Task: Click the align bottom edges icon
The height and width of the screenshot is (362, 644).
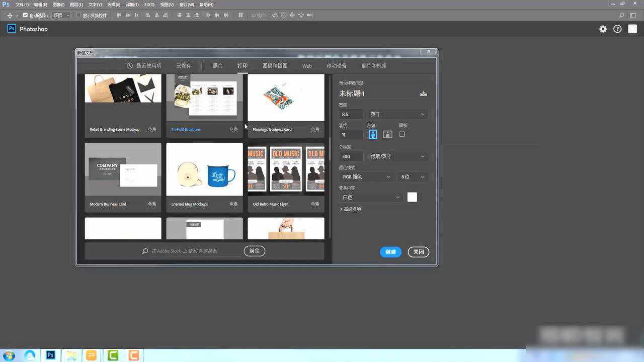Action: pos(136,15)
